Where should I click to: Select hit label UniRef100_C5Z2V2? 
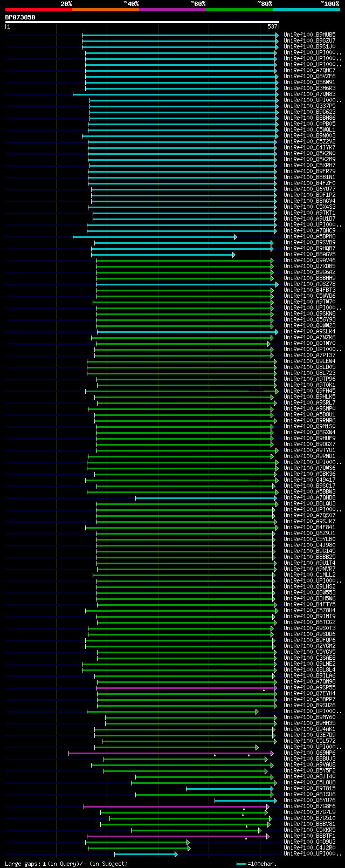(x=309, y=141)
